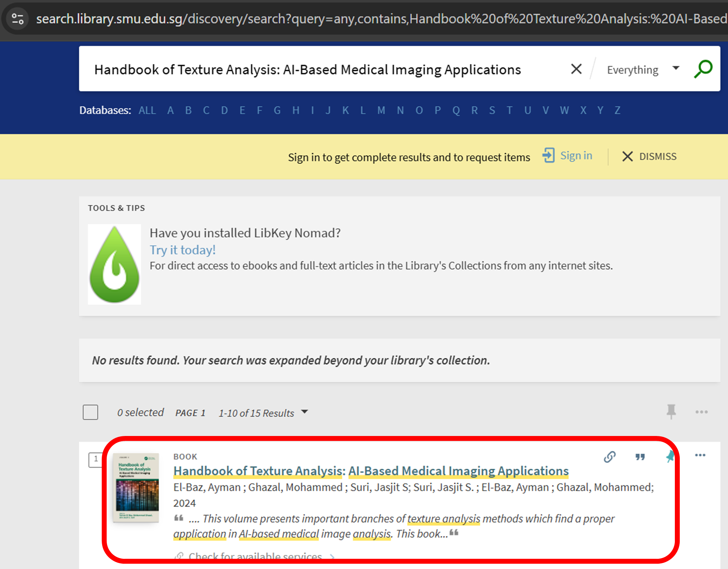Expand Check for available services link

(x=255, y=556)
